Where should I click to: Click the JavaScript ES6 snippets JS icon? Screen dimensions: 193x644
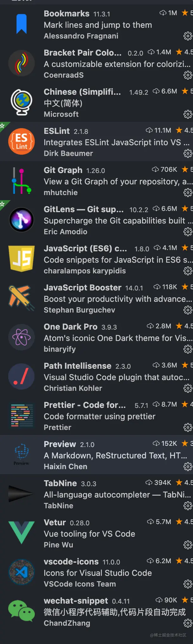pyautogui.click(x=22, y=259)
